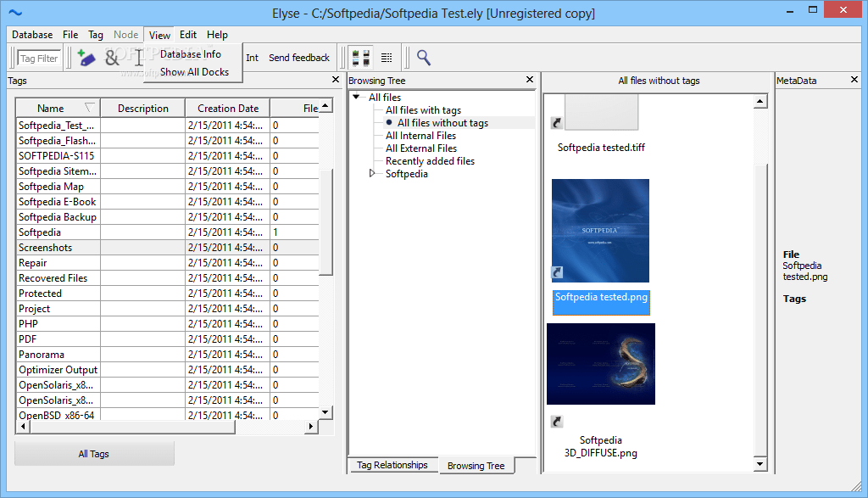Switch to Browsing Tree tab
868x498 pixels.
pyautogui.click(x=476, y=466)
